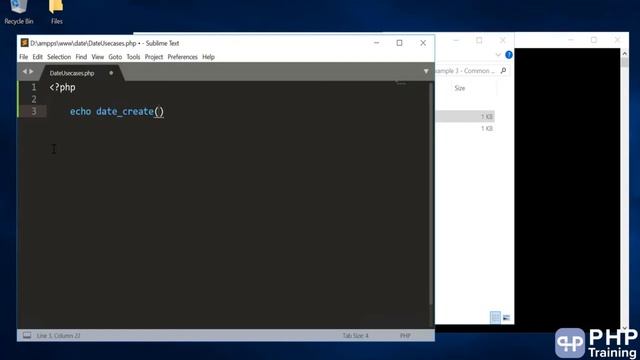Open the Recycle Bin desktop icon
The height and width of the screenshot is (360, 640).
[19, 12]
